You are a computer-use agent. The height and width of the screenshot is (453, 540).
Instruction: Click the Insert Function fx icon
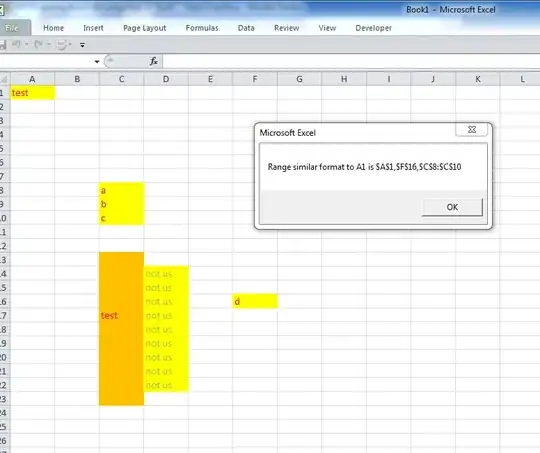(154, 61)
